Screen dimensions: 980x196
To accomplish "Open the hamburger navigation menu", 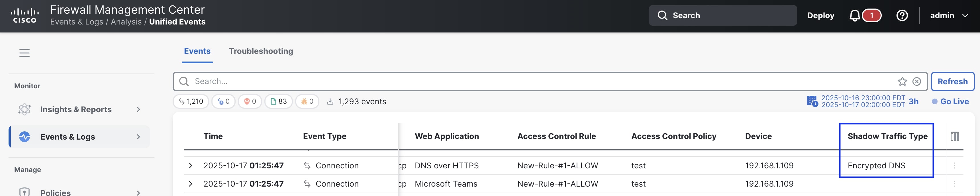I will tap(24, 53).
